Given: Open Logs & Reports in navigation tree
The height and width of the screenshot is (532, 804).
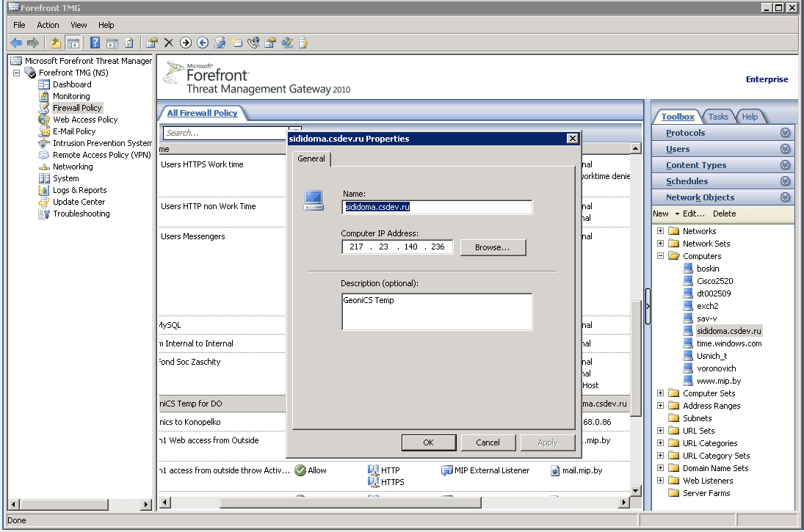Looking at the screenshot, I should click(x=79, y=190).
